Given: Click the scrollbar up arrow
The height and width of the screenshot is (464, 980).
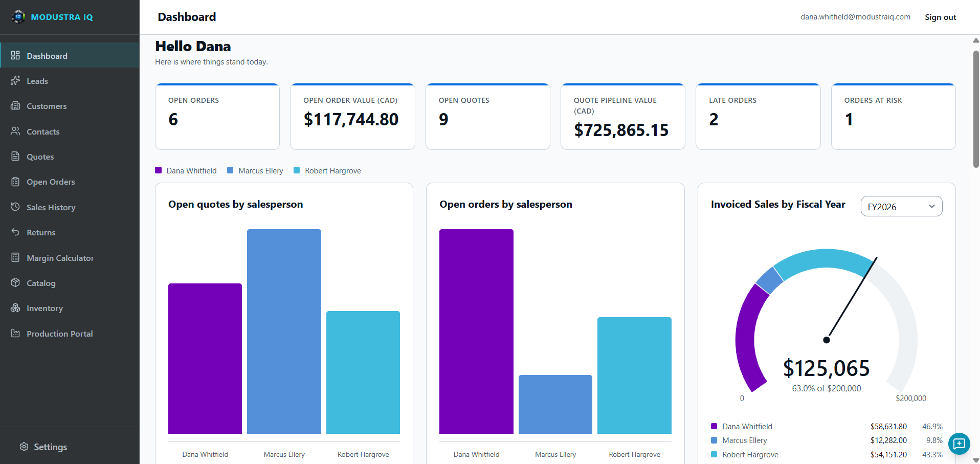Looking at the screenshot, I should coord(976,40).
